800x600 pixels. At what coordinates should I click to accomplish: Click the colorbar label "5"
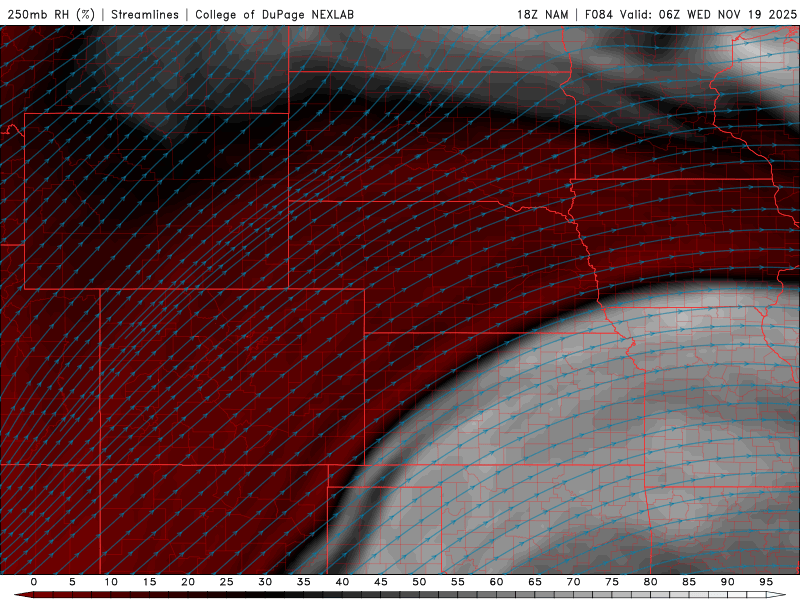[72, 582]
